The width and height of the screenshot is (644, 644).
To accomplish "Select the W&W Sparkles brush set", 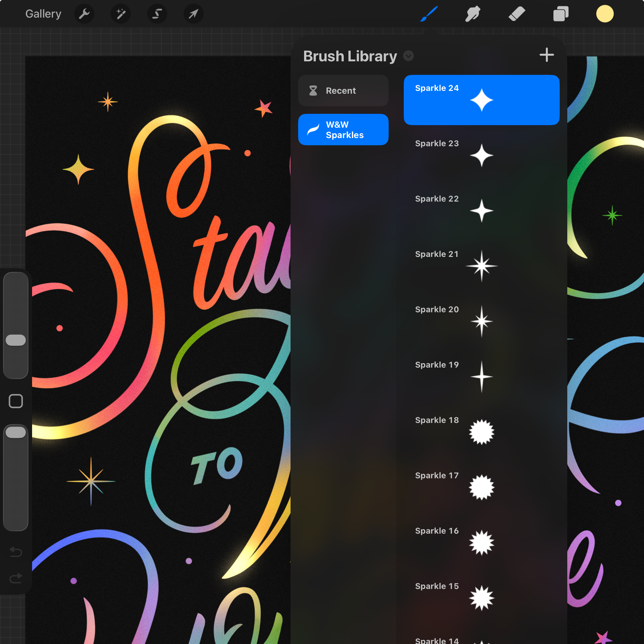I will tap(343, 130).
